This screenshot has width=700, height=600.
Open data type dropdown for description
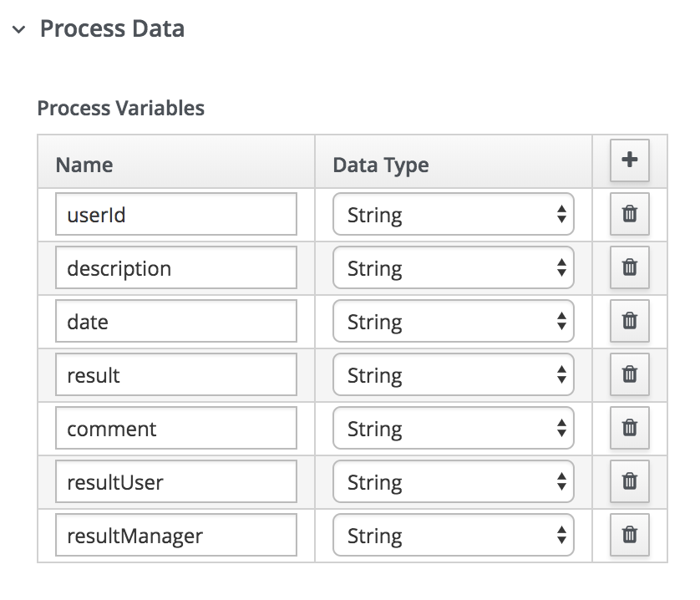click(453, 268)
